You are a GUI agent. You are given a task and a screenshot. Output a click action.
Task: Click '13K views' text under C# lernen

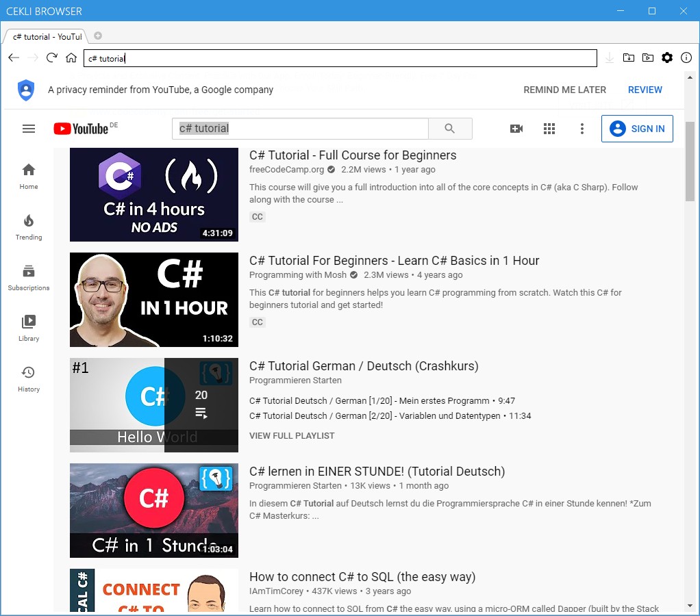(370, 486)
